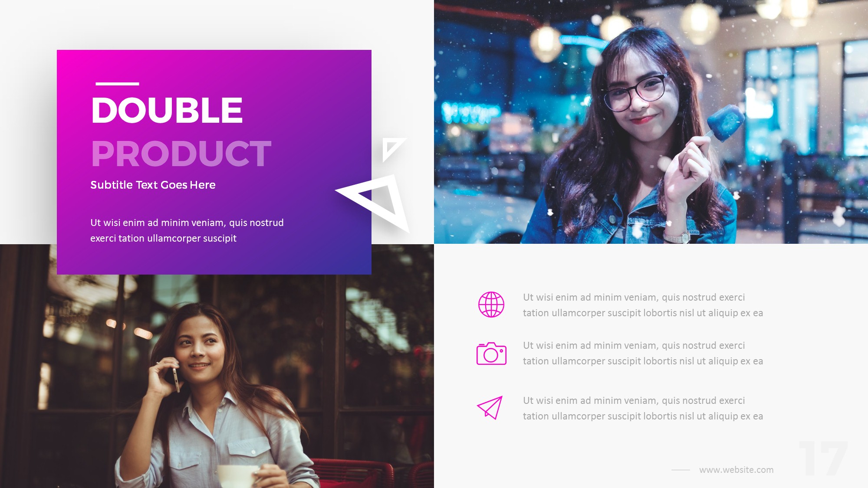Click the pink globe icon
This screenshot has height=488, width=868.
pyautogui.click(x=491, y=305)
